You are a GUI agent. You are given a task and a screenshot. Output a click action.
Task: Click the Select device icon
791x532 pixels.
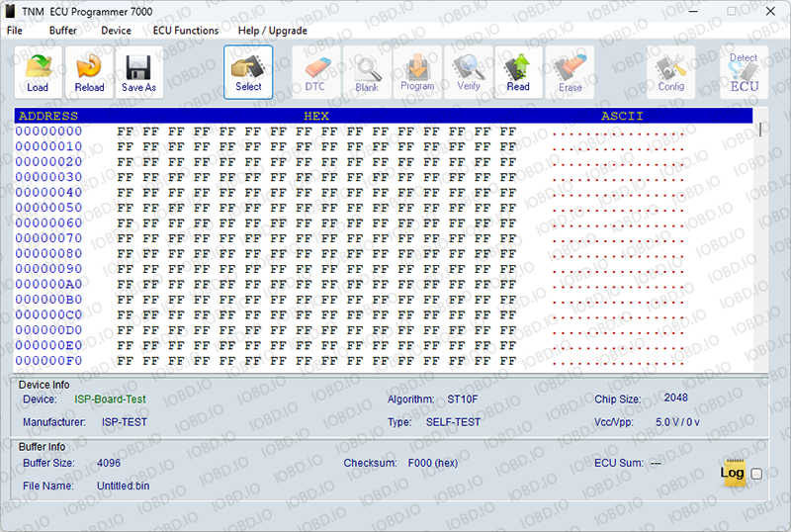tap(248, 71)
